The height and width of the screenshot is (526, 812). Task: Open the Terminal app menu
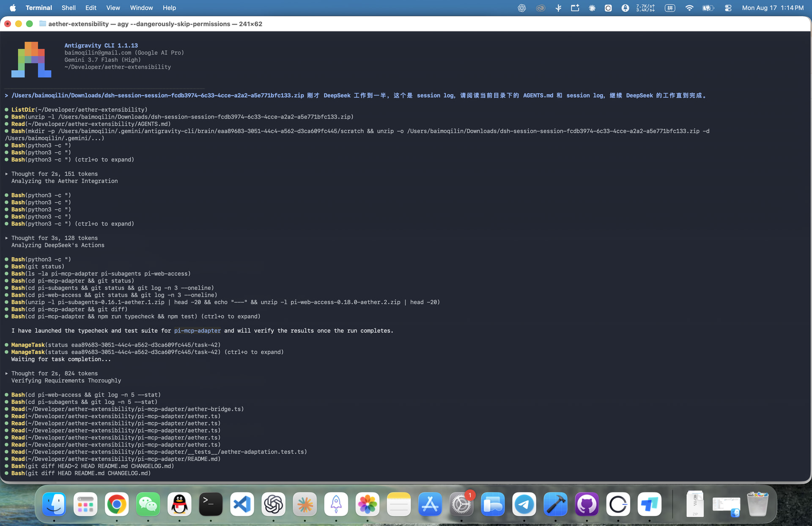38,8
